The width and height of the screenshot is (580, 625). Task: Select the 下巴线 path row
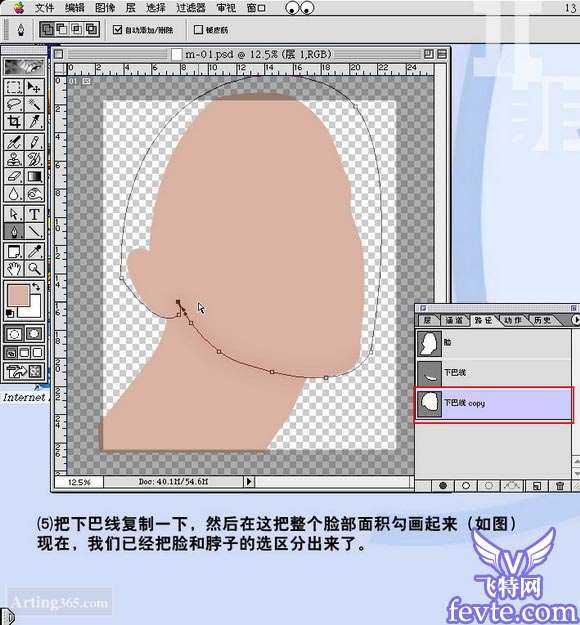coord(493,372)
